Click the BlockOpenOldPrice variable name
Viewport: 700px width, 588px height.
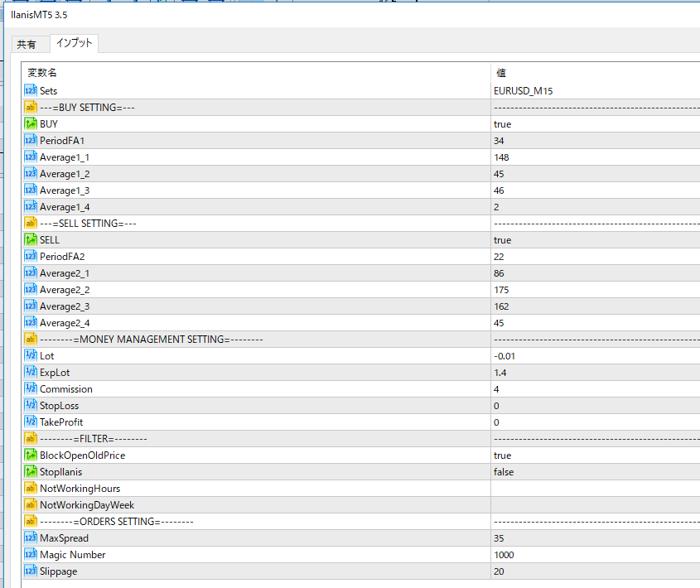[82, 455]
